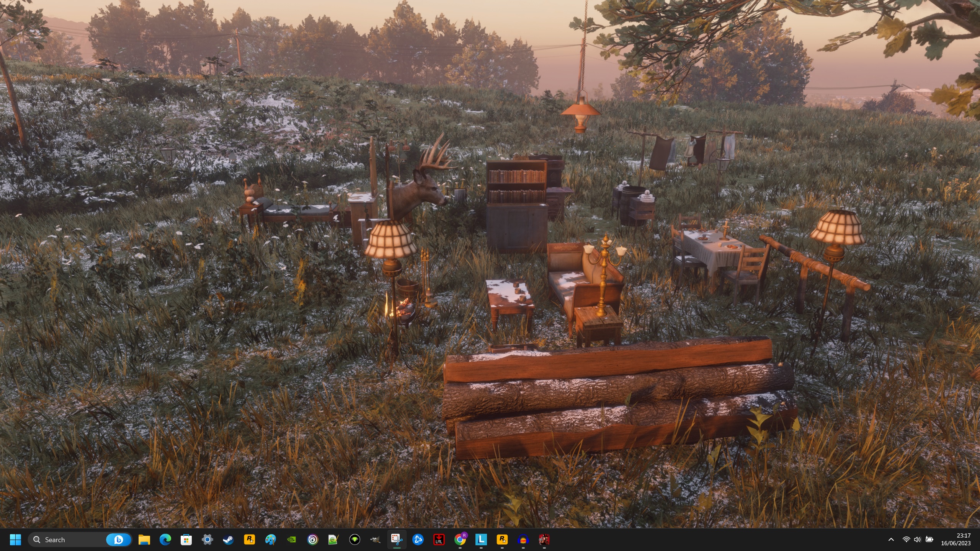Open the NVIDIA icon in taskbar
The image size is (980, 551).
point(292,540)
